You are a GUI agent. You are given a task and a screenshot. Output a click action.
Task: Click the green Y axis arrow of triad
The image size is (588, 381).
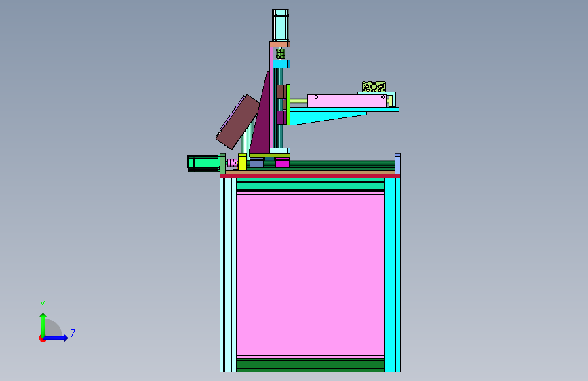pos(43,324)
